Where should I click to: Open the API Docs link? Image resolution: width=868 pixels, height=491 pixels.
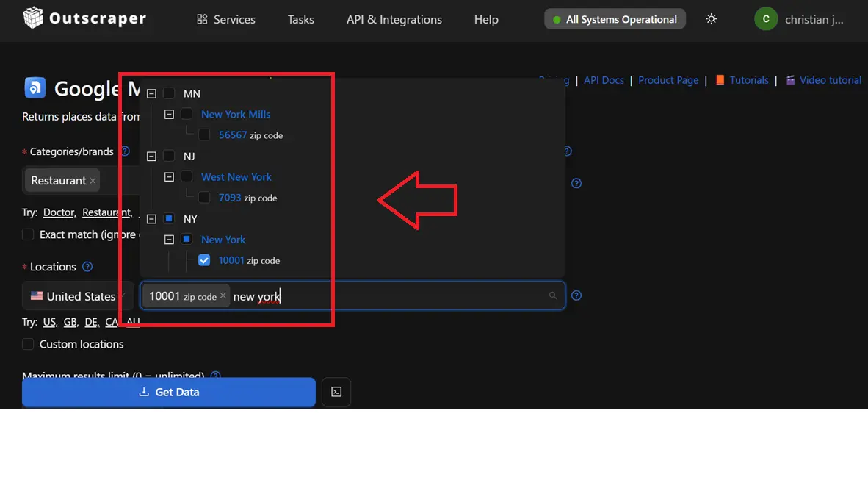[x=604, y=80]
